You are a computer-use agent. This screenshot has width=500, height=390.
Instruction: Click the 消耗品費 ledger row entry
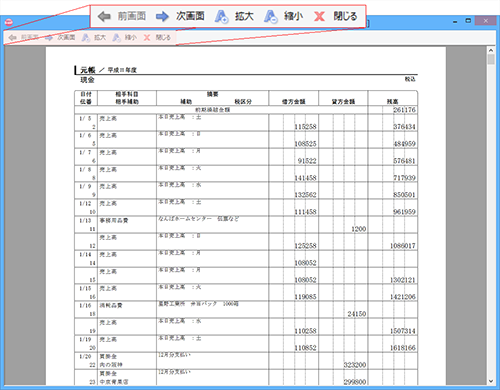point(111,306)
